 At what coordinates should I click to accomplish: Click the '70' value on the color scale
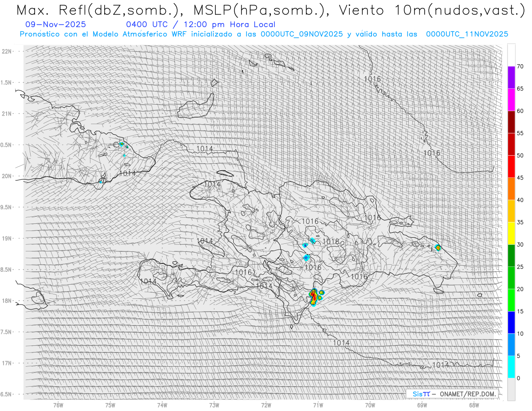click(520, 67)
